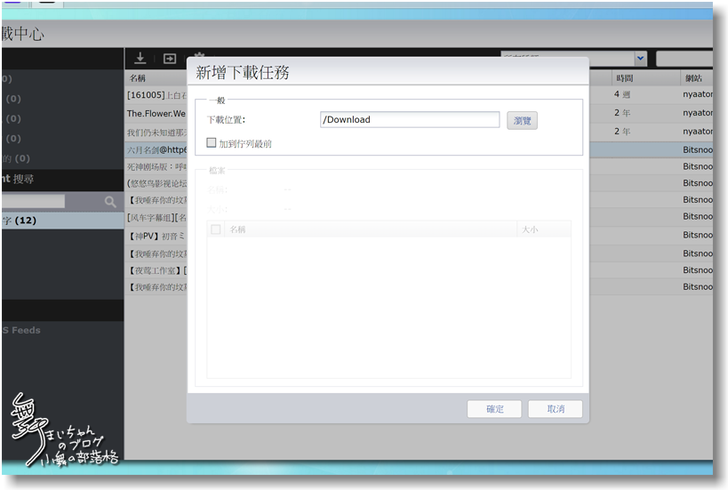Enable the 加到佇列最前 checkbox

point(211,143)
